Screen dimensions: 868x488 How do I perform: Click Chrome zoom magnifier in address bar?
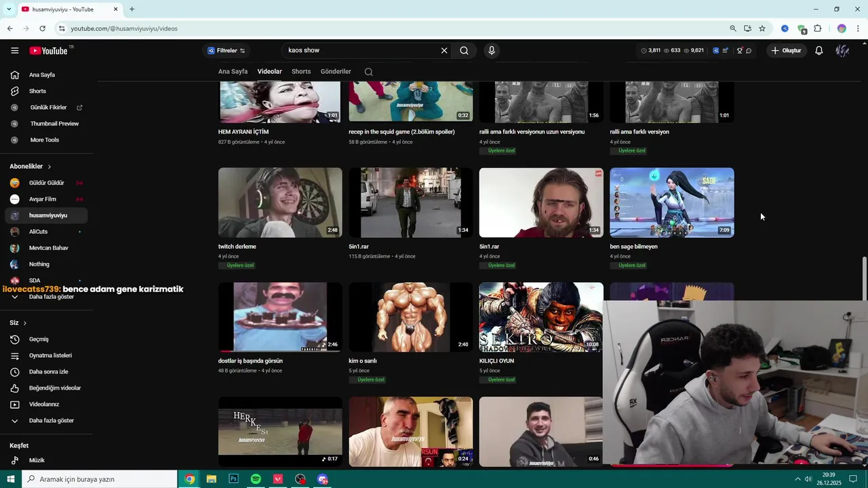click(x=733, y=28)
